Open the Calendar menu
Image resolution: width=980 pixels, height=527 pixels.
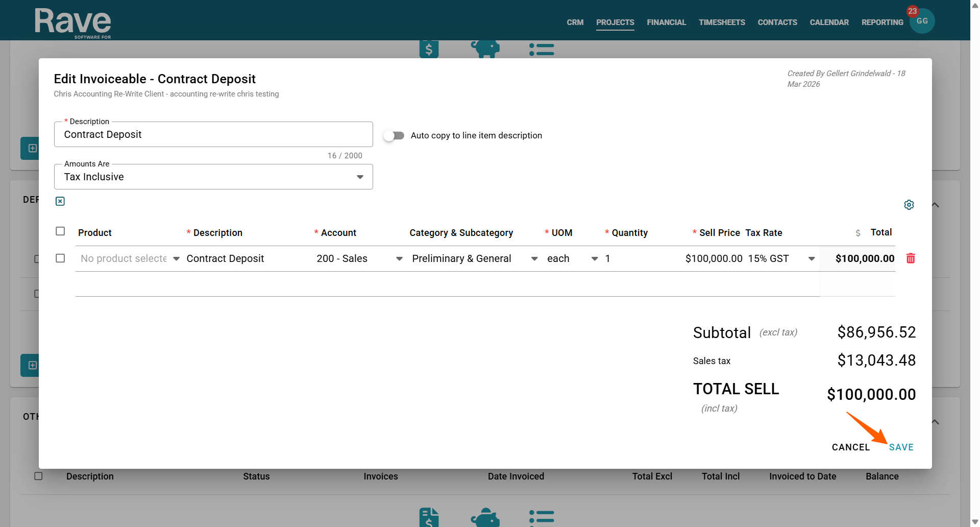point(829,22)
